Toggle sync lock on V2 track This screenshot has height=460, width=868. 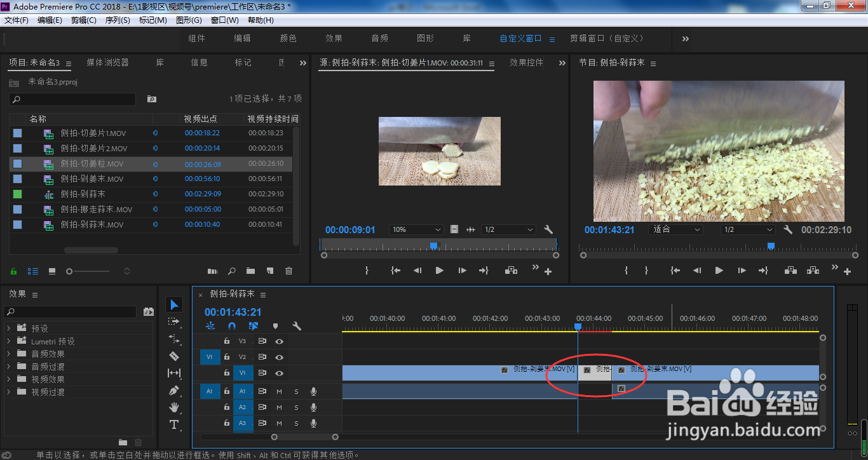coord(262,357)
